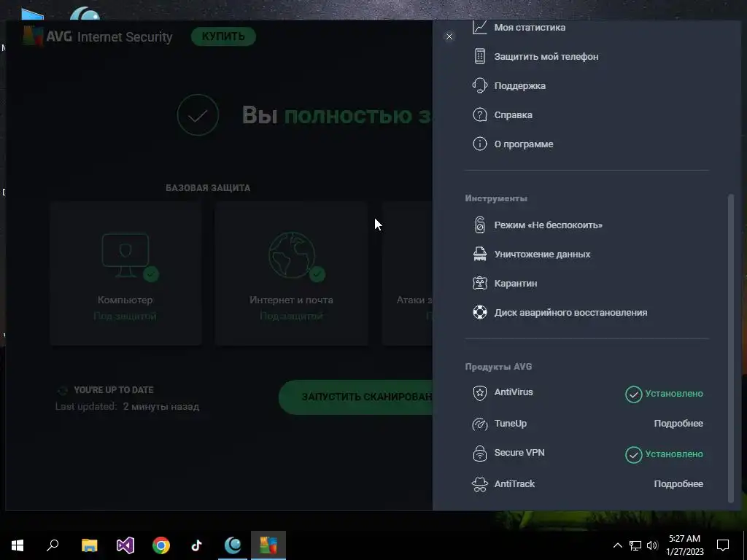Click Подробнее link next to AntiTrack

(678, 484)
